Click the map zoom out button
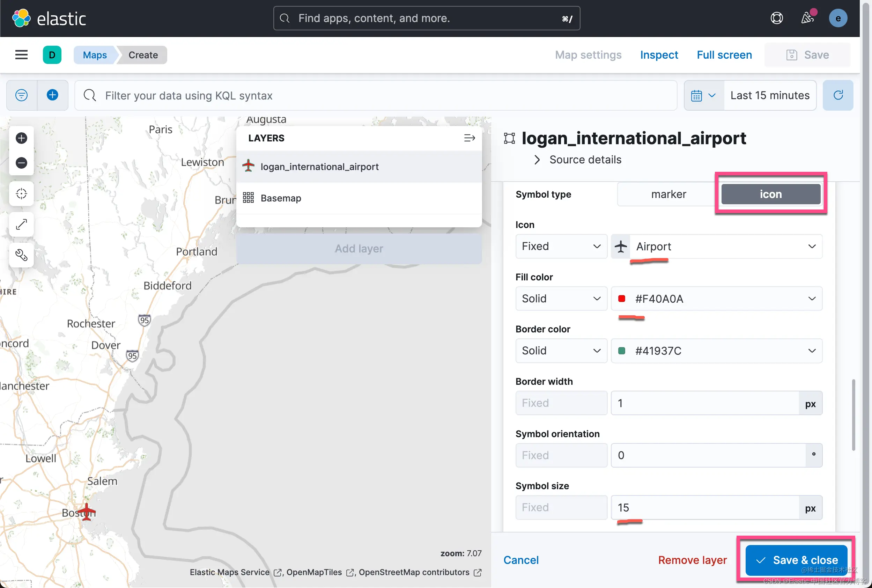Viewport: 872px width, 588px height. (21, 163)
